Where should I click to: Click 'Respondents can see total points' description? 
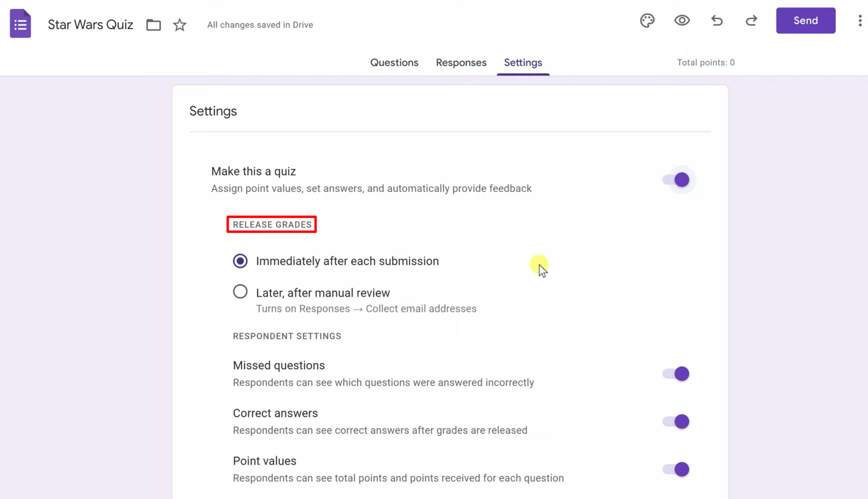[x=398, y=478]
